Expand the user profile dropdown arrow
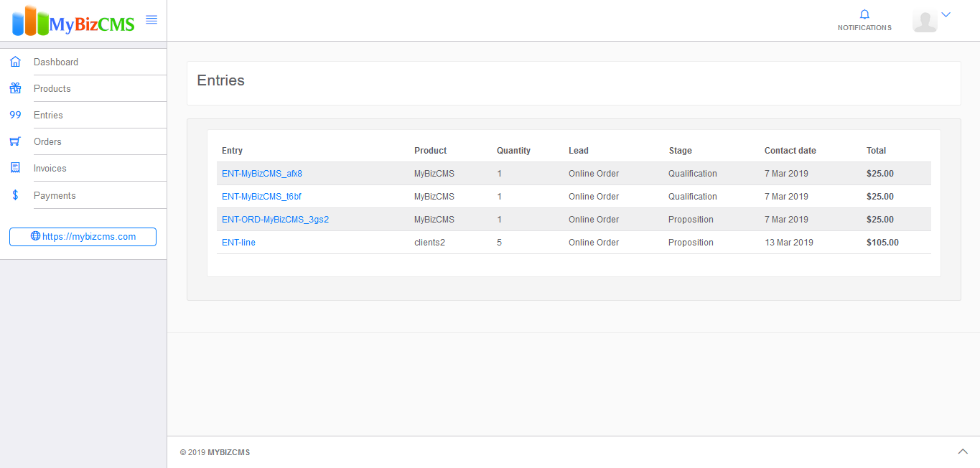 [x=946, y=14]
